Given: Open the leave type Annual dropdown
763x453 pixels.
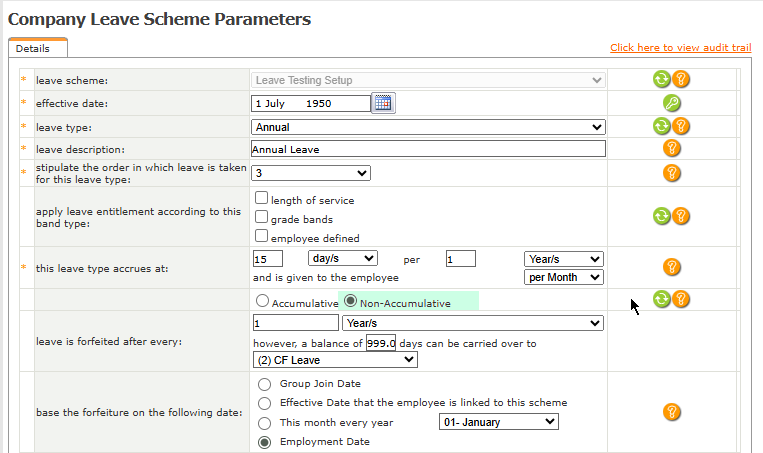Looking at the screenshot, I should (428, 127).
